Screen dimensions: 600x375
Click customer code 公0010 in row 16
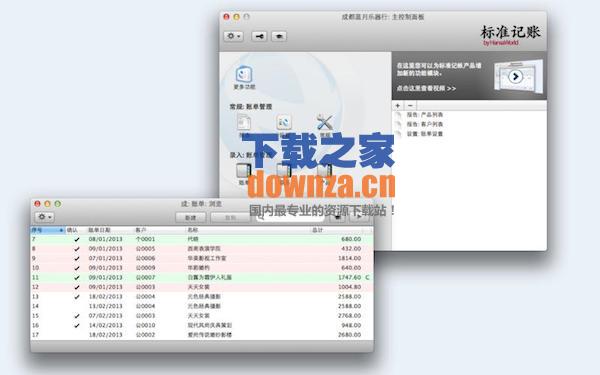[x=145, y=325]
